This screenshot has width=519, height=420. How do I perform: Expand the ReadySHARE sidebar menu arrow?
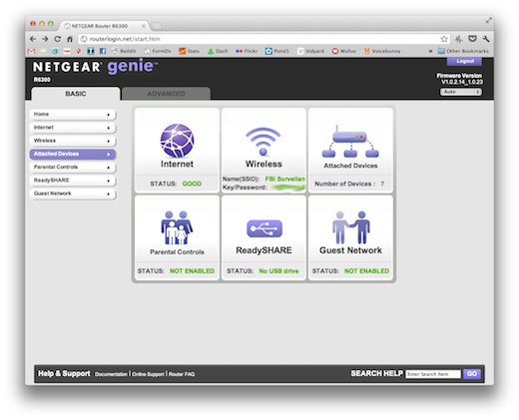[x=109, y=181]
